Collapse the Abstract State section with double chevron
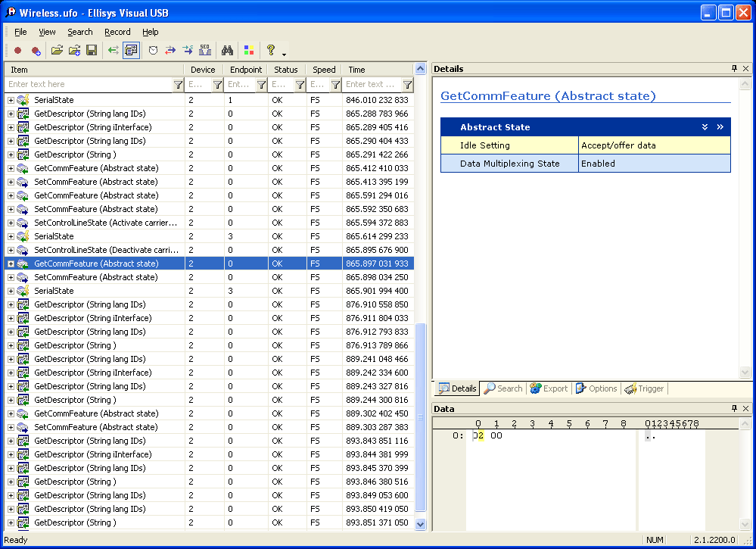756x549 pixels. (705, 127)
